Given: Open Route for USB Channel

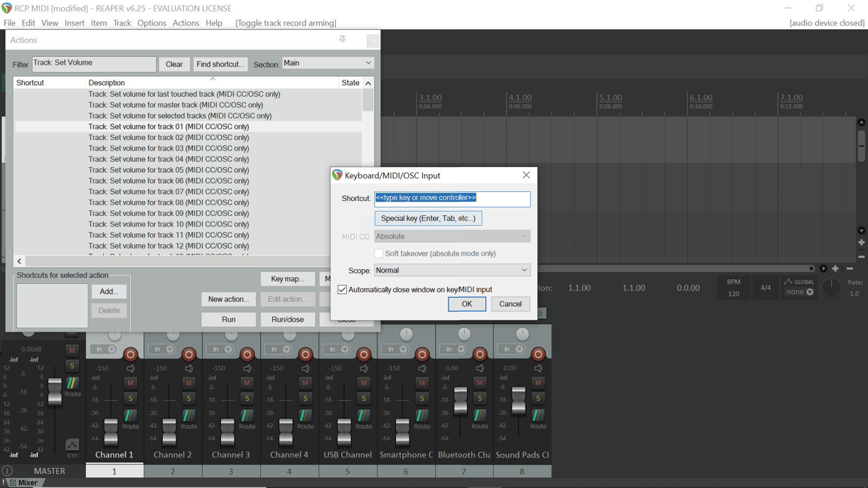Looking at the screenshot, I should pos(363,419).
